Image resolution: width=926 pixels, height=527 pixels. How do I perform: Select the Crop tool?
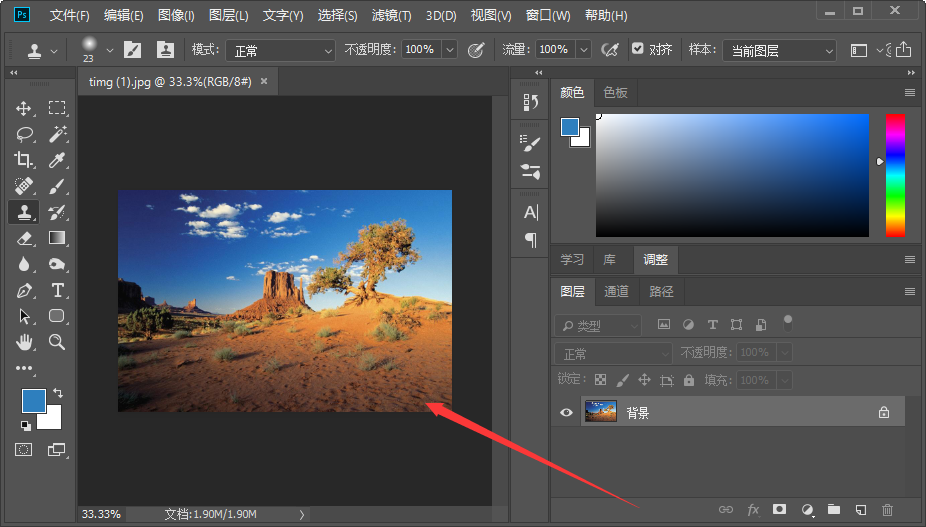coord(24,160)
